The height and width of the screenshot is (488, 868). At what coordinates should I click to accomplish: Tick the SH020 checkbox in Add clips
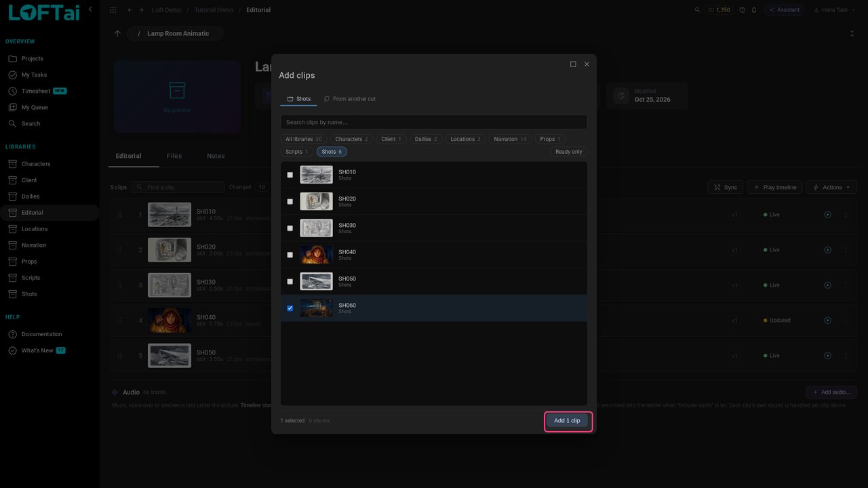click(290, 201)
